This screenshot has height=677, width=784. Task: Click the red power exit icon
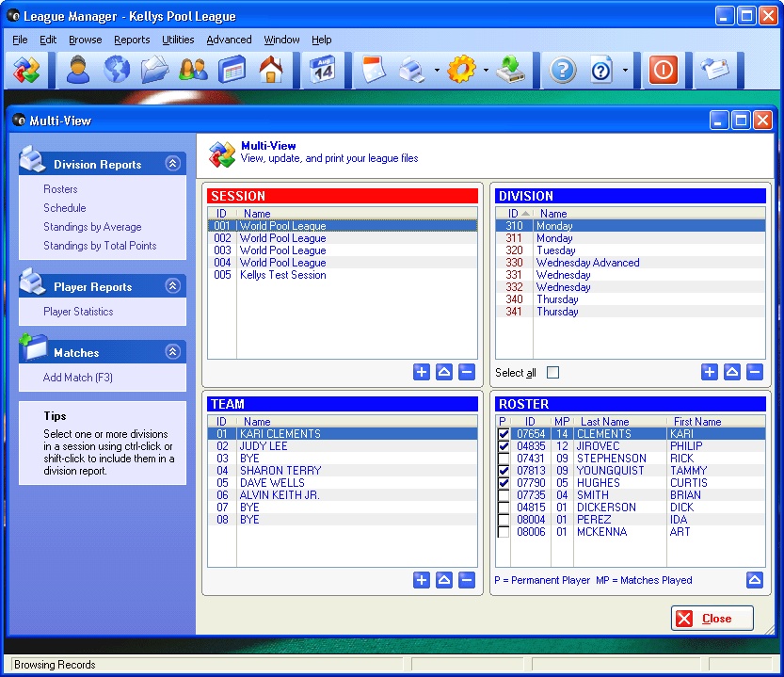(664, 71)
